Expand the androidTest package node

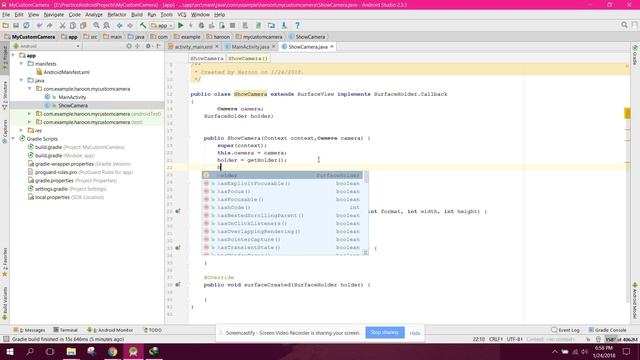pyautogui.click(x=30, y=113)
